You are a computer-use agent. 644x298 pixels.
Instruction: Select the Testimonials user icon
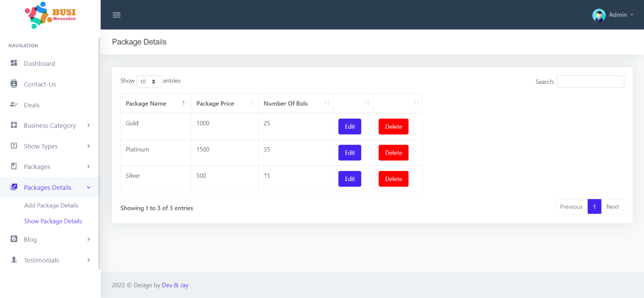tap(14, 260)
